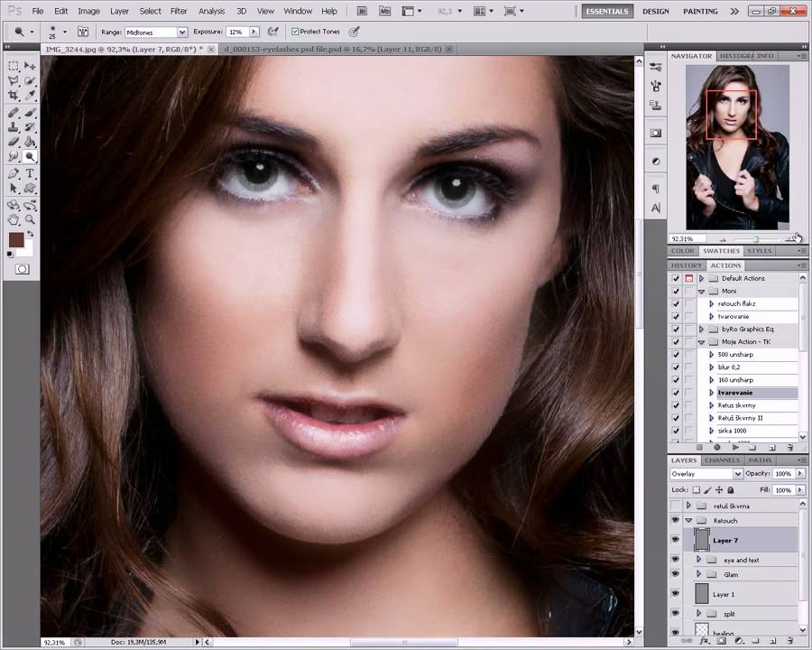This screenshot has height=650, width=812.
Task: Switch to the Channels tab
Action: [x=722, y=460]
